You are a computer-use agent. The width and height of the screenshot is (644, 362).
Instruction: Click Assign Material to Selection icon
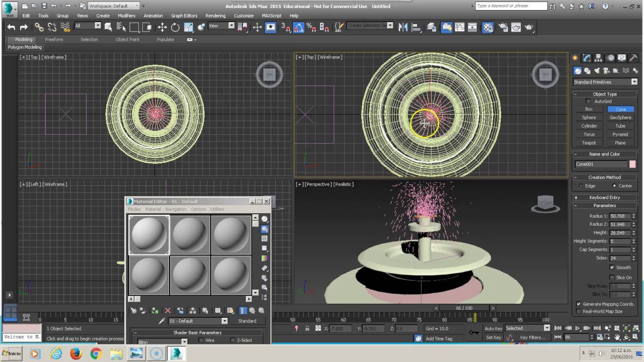point(155,311)
